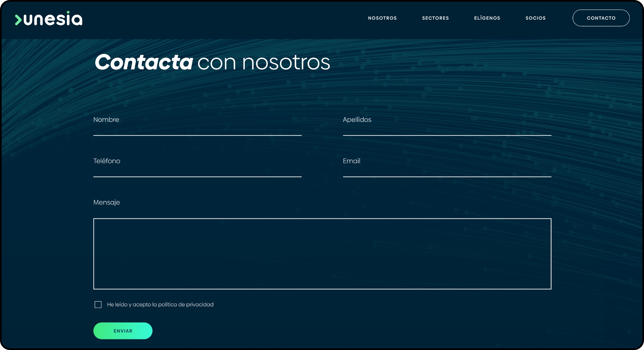Click the unesia wordmark to go home
The width and height of the screenshot is (644, 350).
53,19
